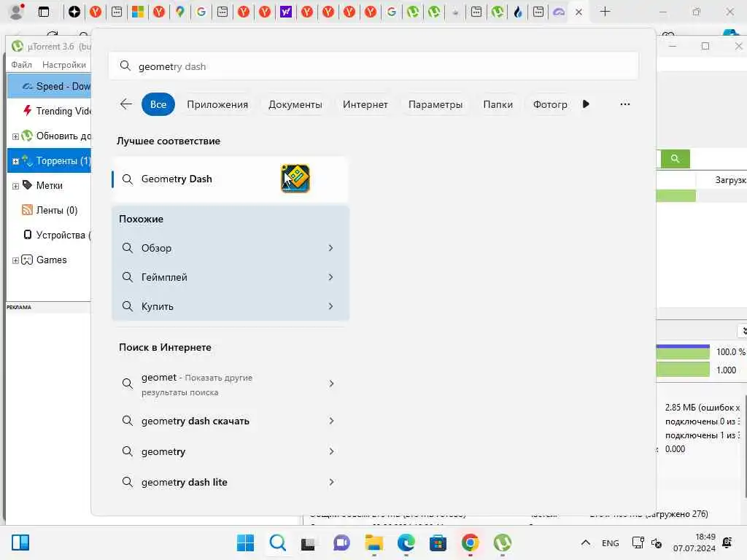Open the Widgets panel icon on the taskbar
Screen dimensions: 747x560
click(x=20, y=542)
